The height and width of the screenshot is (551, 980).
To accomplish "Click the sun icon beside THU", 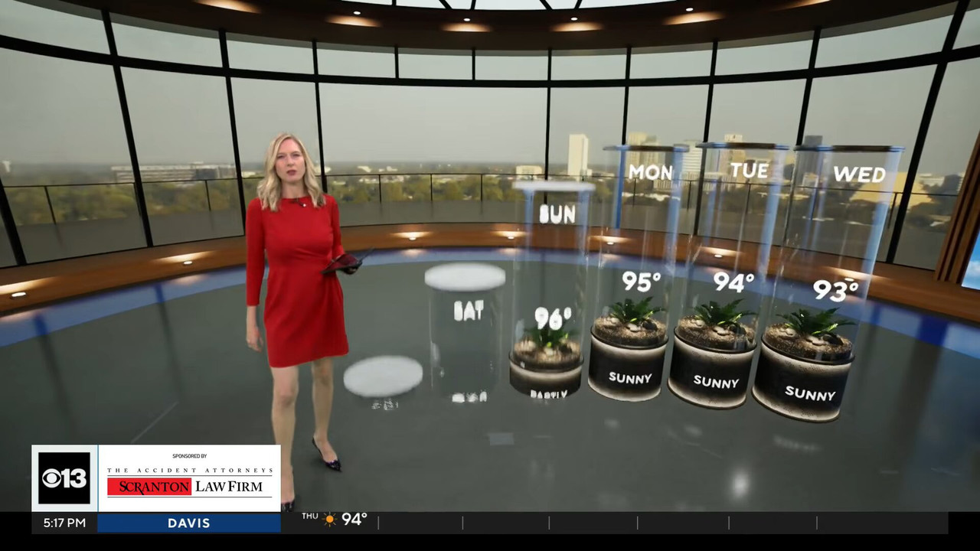I will (330, 520).
